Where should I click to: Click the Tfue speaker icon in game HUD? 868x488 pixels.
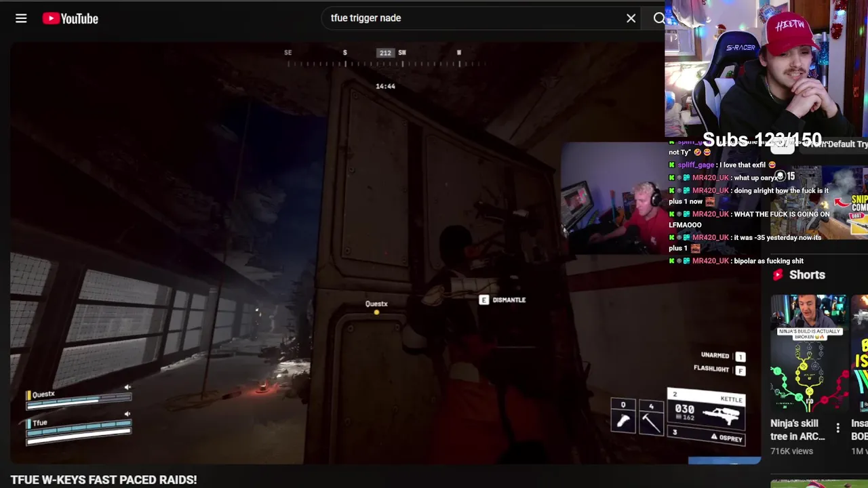(x=127, y=413)
